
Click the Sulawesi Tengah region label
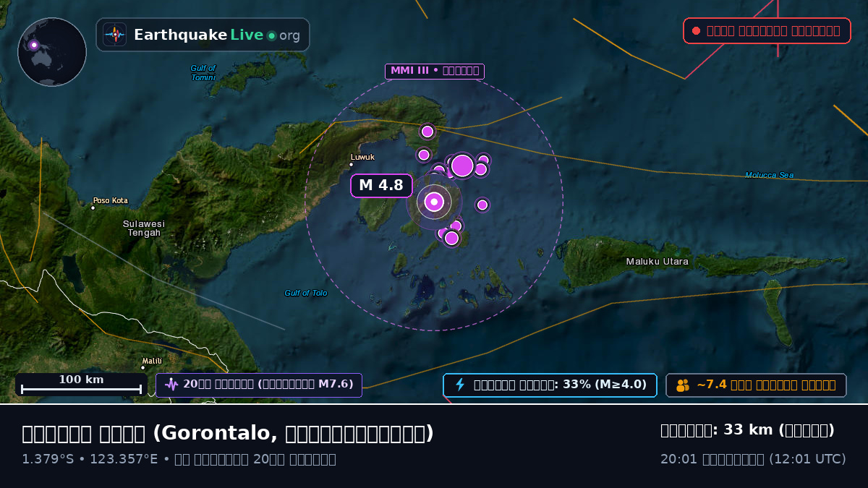point(144,228)
